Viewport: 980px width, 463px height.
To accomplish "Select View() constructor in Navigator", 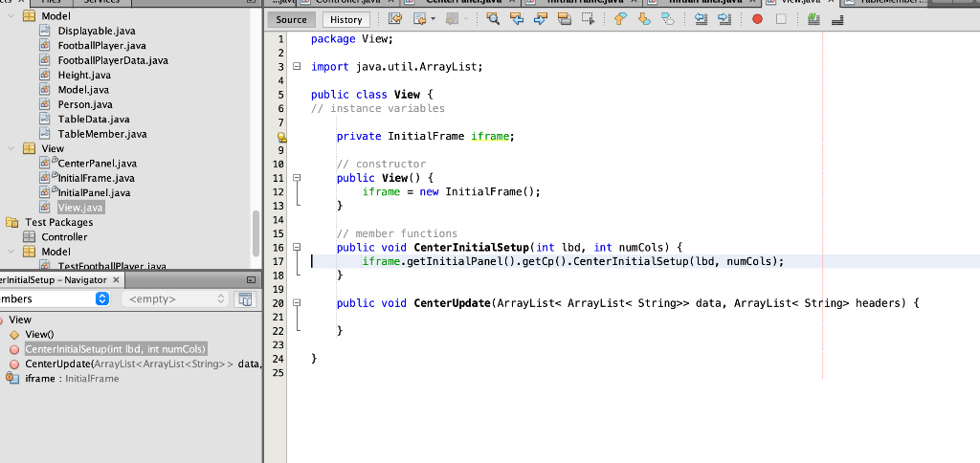I will 39,334.
